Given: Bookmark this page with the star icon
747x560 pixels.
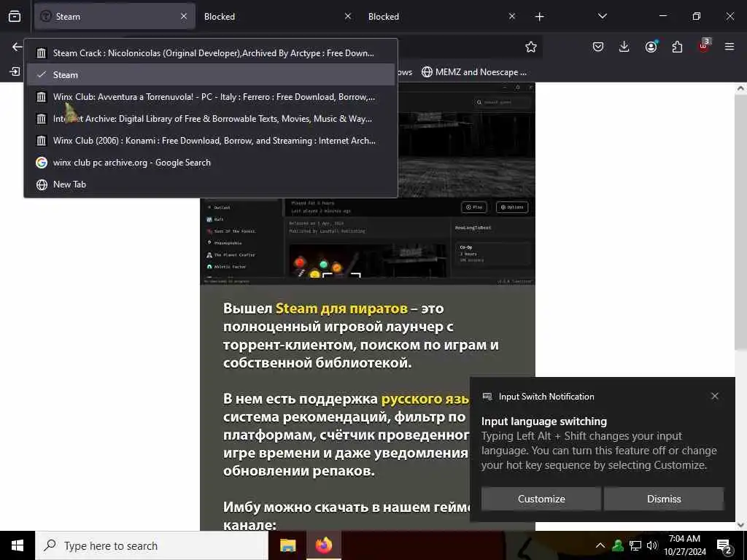Looking at the screenshot, I should [531, 47].
